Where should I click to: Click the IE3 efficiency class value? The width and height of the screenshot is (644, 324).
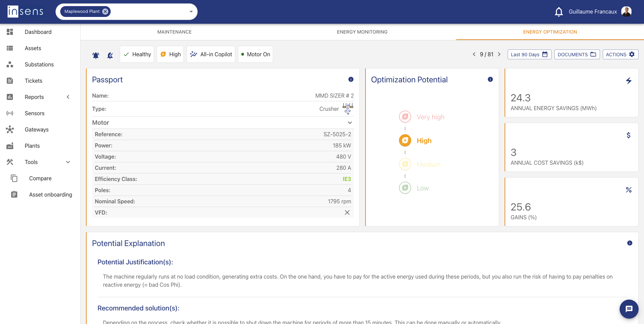tap(347, 179)
